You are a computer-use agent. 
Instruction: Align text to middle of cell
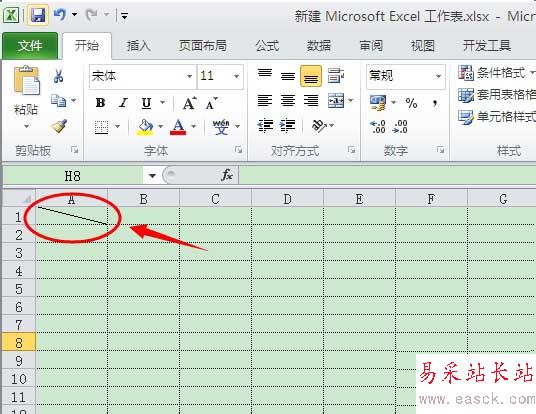pos(288,76)
